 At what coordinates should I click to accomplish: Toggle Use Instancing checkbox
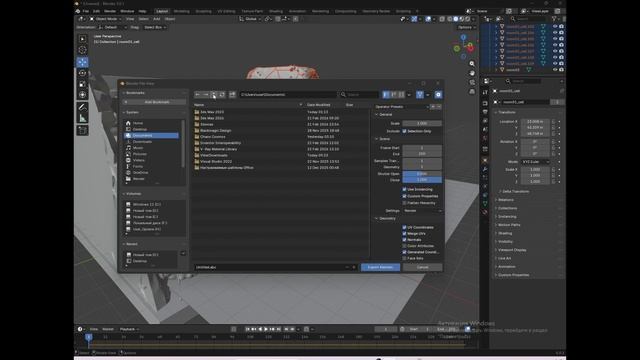click(x=404, y=189)
